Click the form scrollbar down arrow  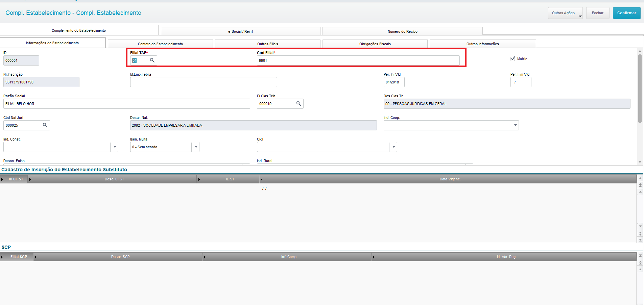pyautogui.click(x=640, y=162)
